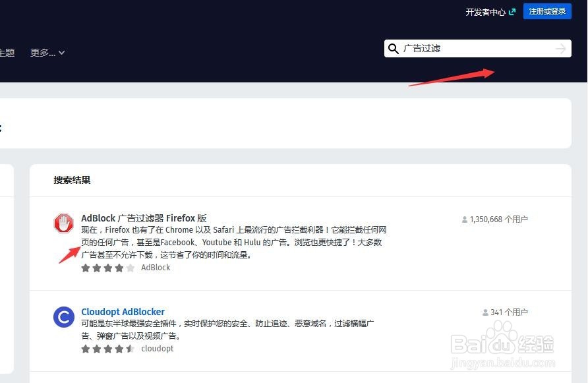Click the AdBlock description text
588x383 pixels.
pyautogui.click(x=233, y=243)
